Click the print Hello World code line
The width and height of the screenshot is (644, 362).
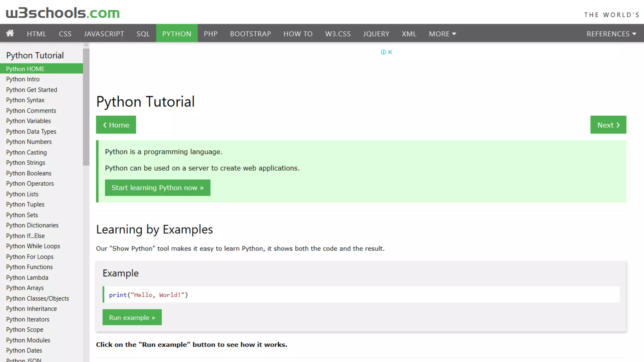(x=361, y=295)
